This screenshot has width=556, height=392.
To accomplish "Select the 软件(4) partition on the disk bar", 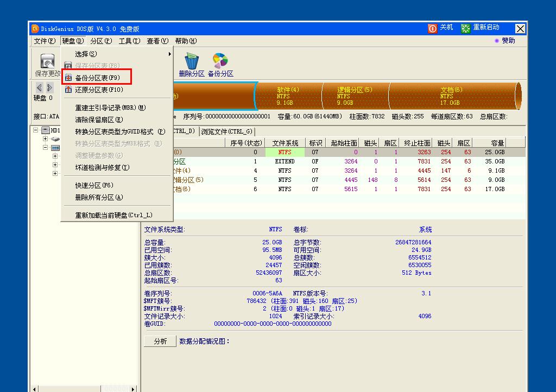I will [289, 96].
